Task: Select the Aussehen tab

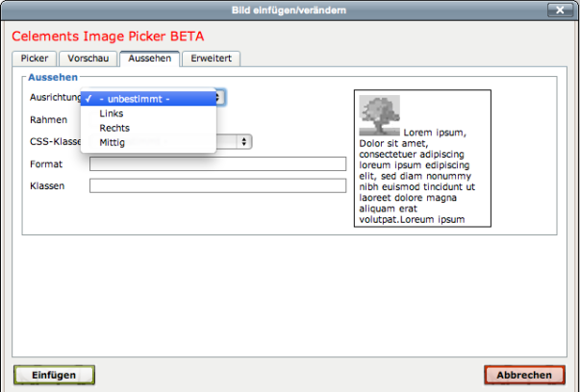Action: click(150, 59)
